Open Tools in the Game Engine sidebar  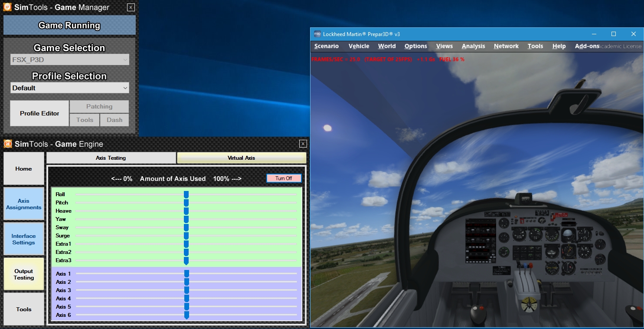(24, 309)
